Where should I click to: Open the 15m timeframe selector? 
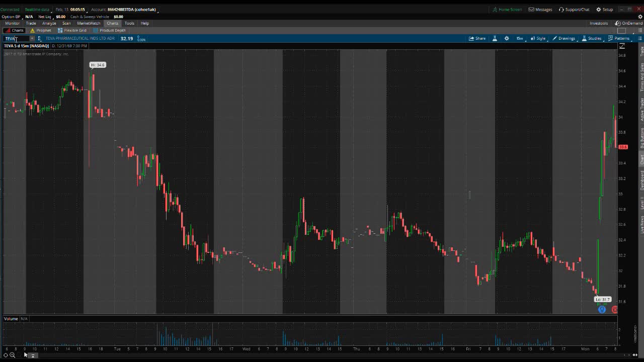pyautogui.click(x=519, y=38)
